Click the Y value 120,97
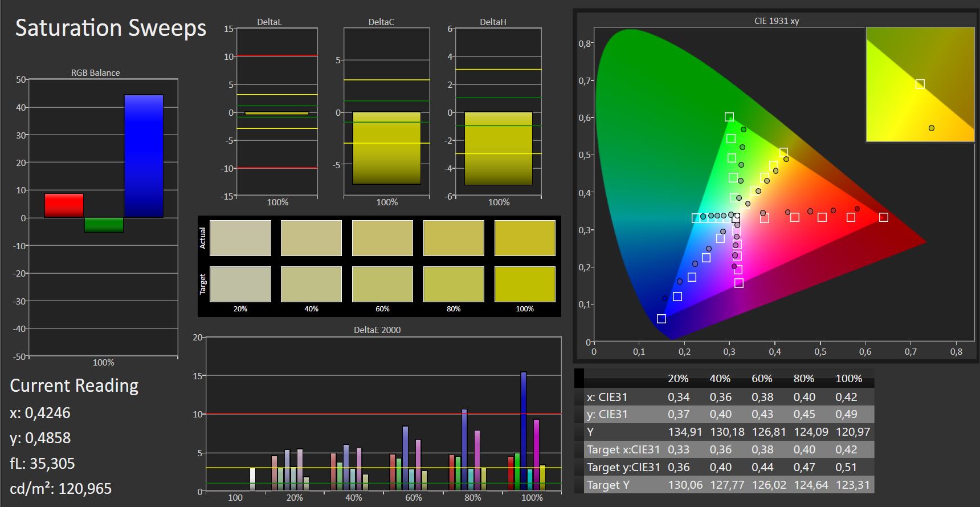980x507 pixels. pos(853,432)
